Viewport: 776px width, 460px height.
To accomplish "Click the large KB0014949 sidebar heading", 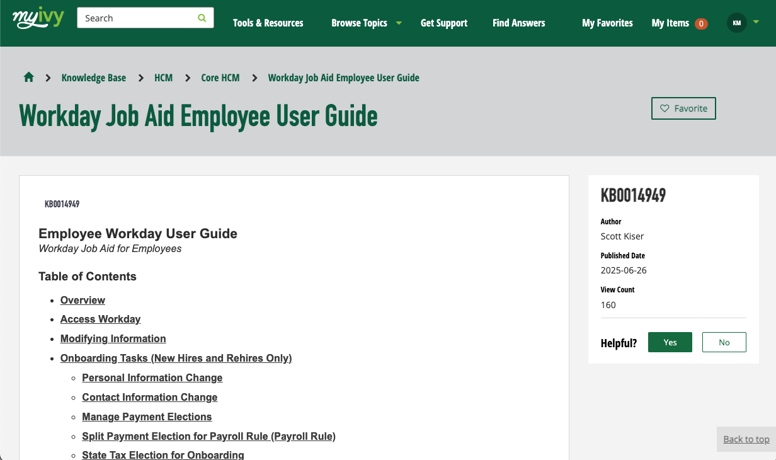I will point(633,196).
